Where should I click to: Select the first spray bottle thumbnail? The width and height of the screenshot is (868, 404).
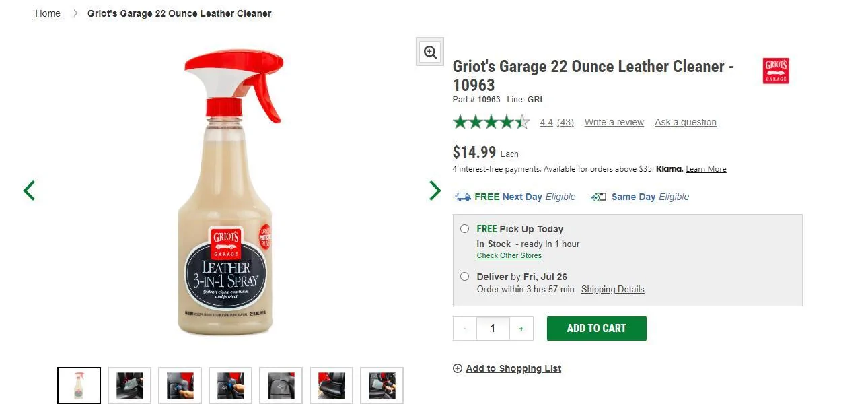(79, 385)
